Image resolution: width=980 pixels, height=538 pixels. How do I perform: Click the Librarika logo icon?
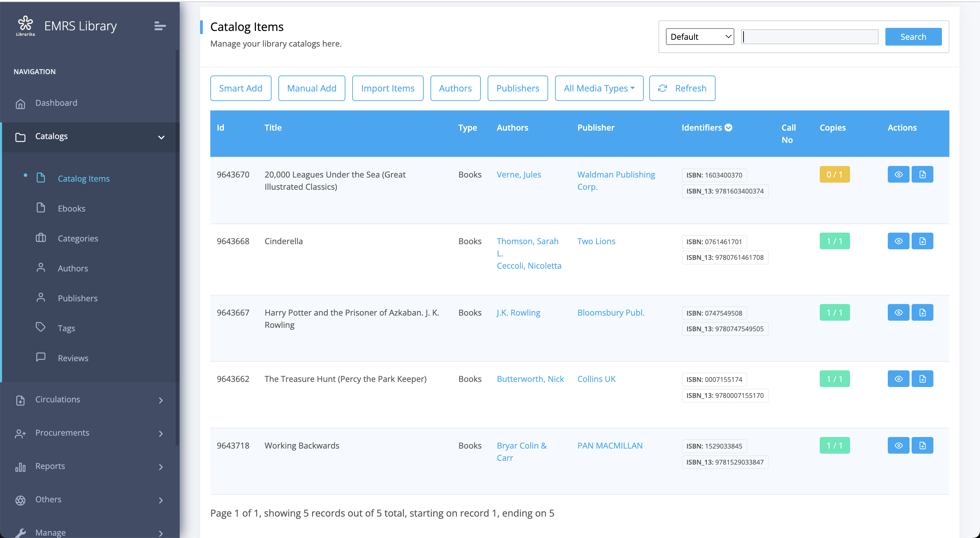click(26, 25)
